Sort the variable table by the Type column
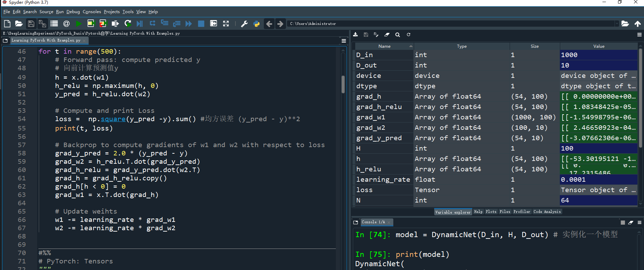The height and width of the screenshot is (270, 644). [x=462, y=46]
